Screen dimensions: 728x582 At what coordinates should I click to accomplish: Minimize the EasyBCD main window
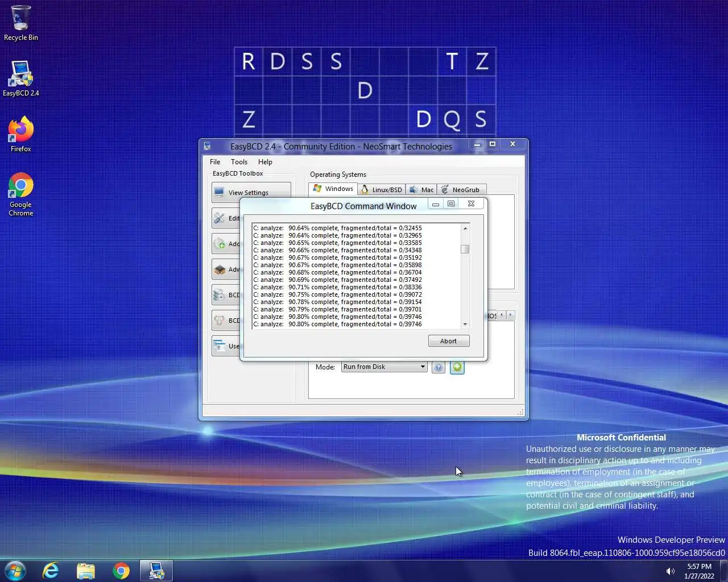tap(477, 144)
